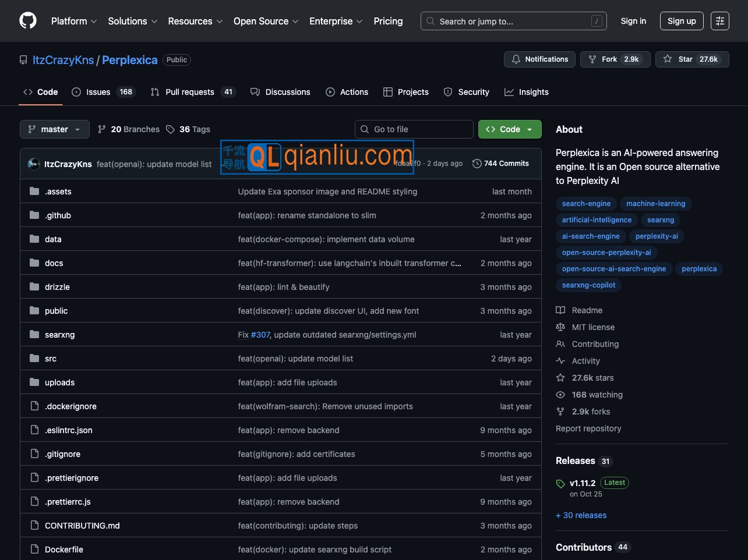Viewport: 748px width, 560px height.
Task: Click the Go to file search field
Action: coord(414,129)
